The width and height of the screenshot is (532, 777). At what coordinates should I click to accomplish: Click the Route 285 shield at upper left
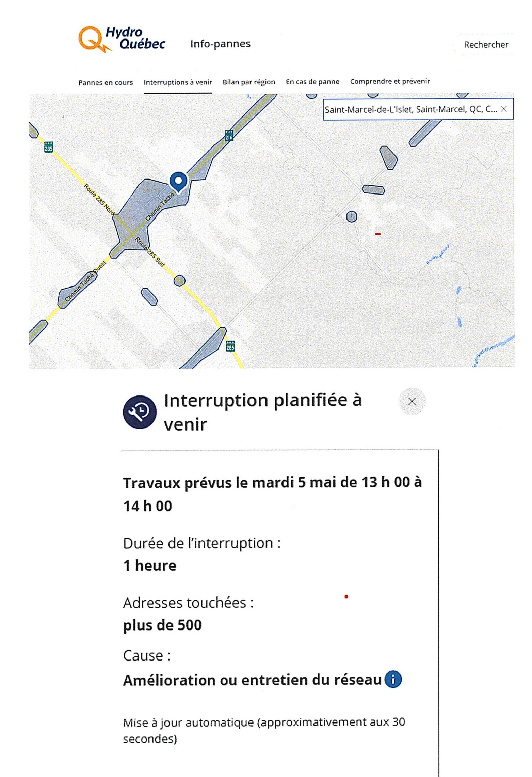(49, 147)
